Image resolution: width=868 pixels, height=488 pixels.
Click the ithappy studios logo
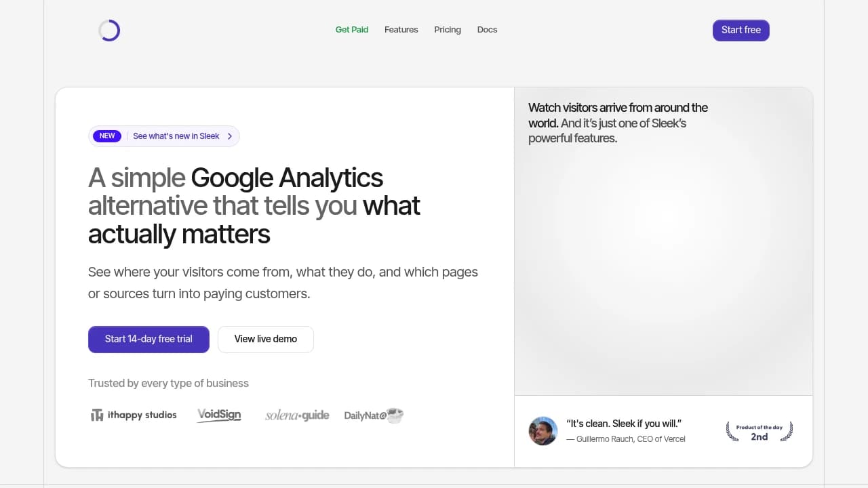pyautogui.click(x=134, y=415)
